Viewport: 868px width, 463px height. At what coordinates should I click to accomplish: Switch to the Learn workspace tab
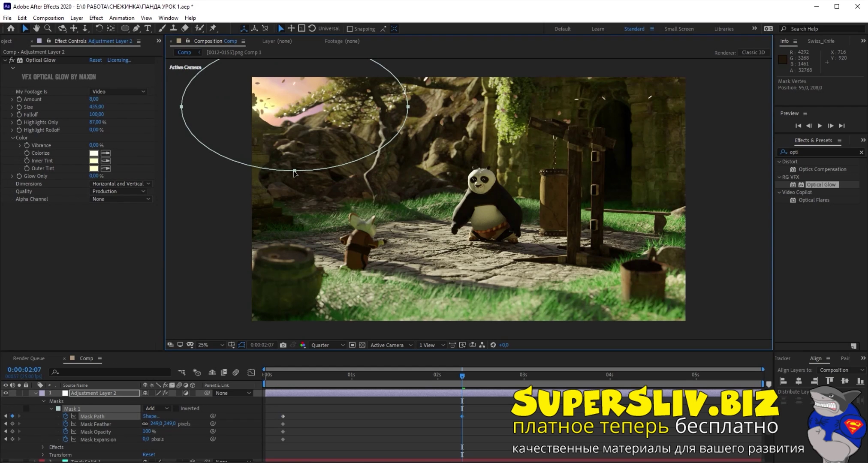(597, 29)
